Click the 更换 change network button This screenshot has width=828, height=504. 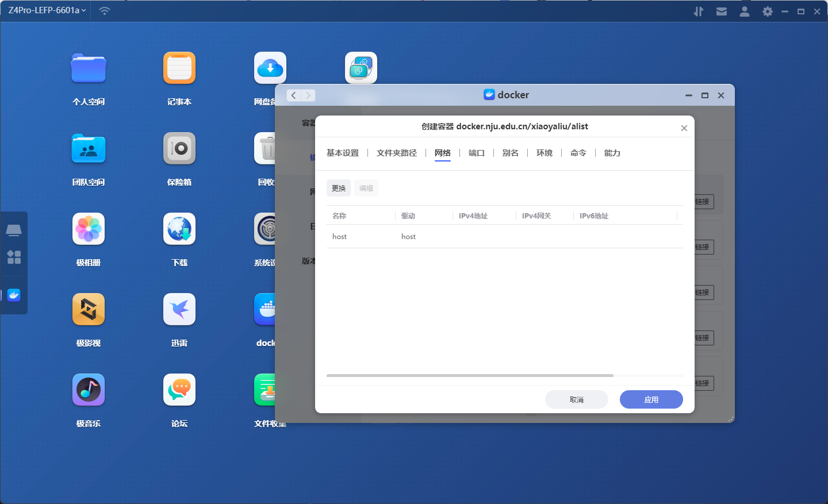[339, 188]
